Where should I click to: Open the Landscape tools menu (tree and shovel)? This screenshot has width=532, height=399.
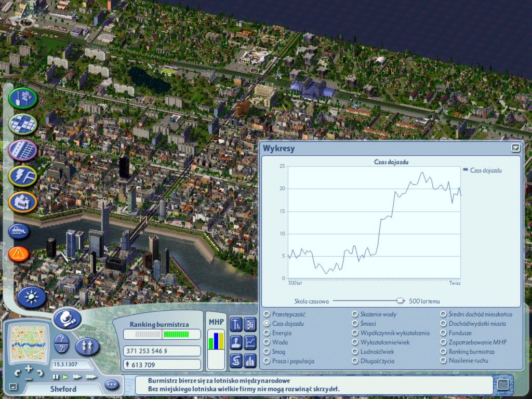tap(23, 98)
